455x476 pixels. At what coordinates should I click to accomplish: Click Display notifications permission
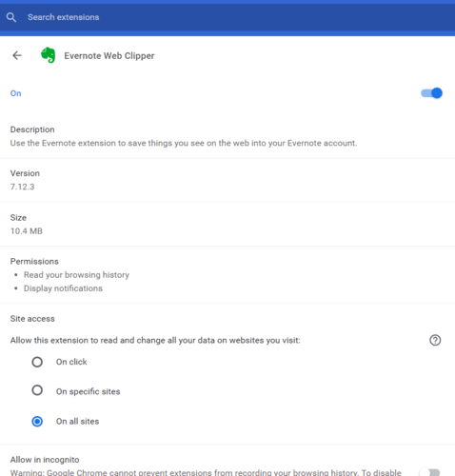(x=63, y=288)
